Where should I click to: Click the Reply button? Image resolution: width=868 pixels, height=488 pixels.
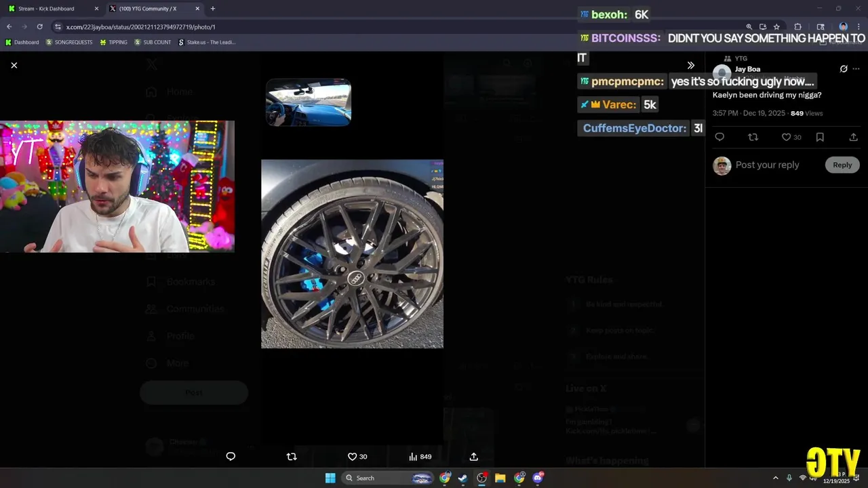pos(842,165)
